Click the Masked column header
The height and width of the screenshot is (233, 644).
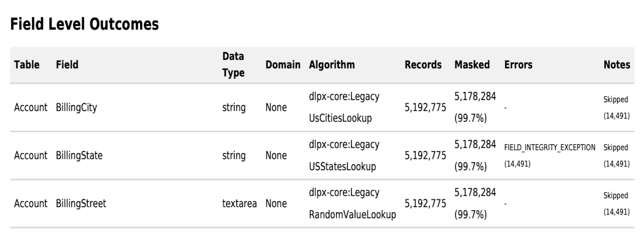pos(472,65)
